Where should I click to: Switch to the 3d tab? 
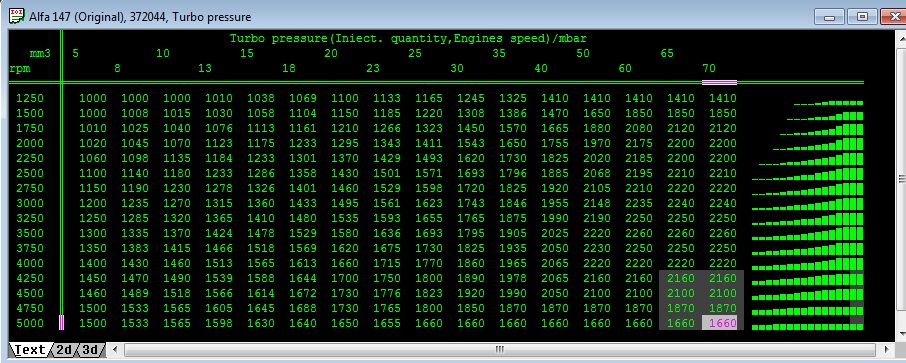tap(91, 350)
